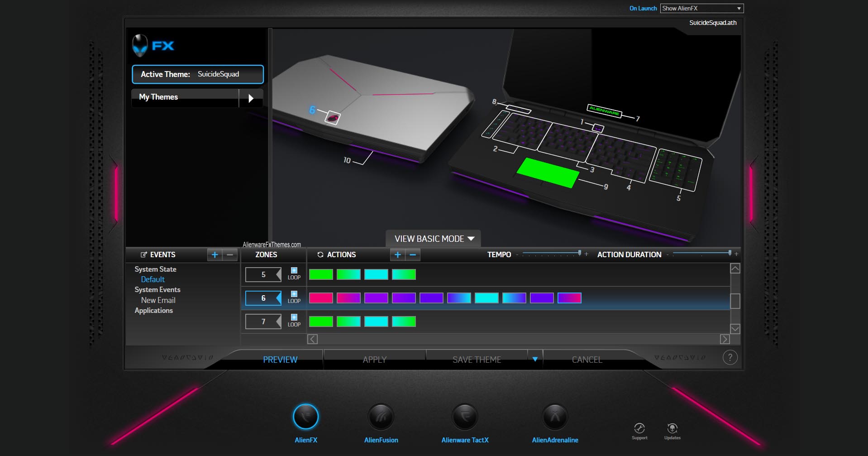Launch AlienAdrenaline icon

pos(555,417)
